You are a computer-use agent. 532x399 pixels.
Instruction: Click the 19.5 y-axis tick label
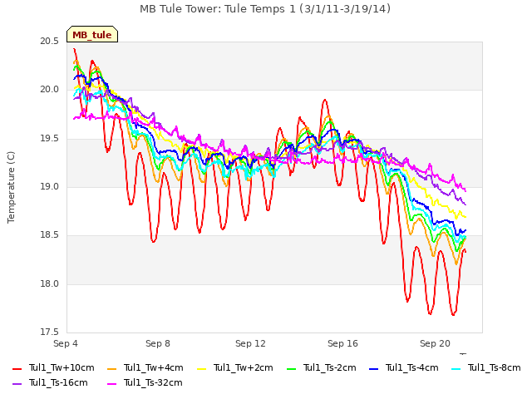(49, 139)
